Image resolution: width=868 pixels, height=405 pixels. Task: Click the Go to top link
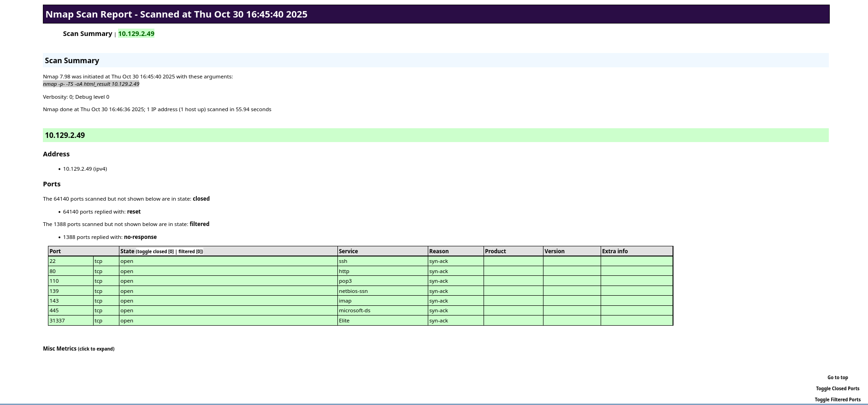coord(837,377)
